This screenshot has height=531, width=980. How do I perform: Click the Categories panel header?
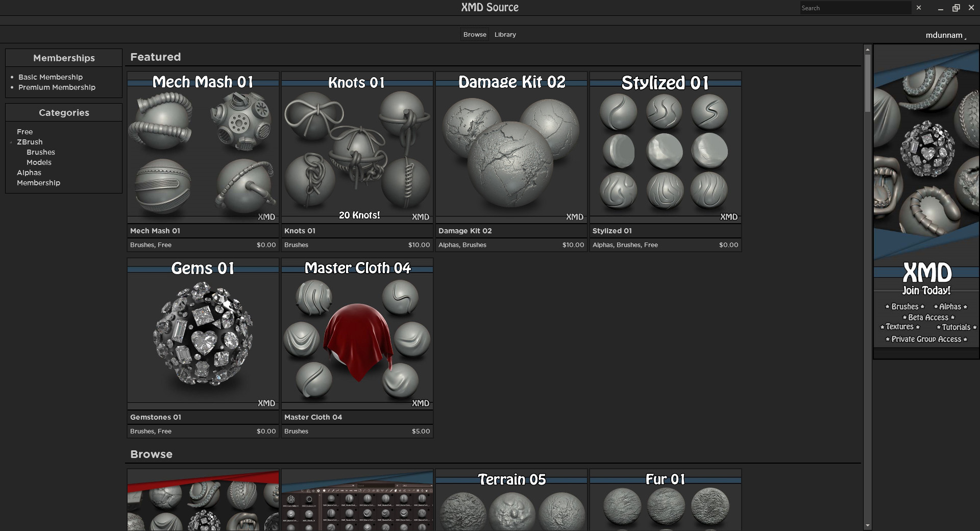click(64, 113)
